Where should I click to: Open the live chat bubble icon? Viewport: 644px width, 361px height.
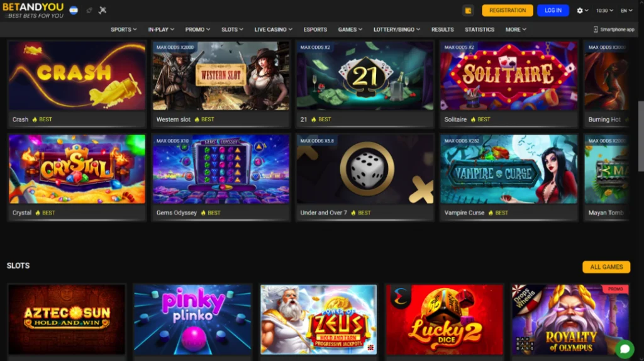625,348
